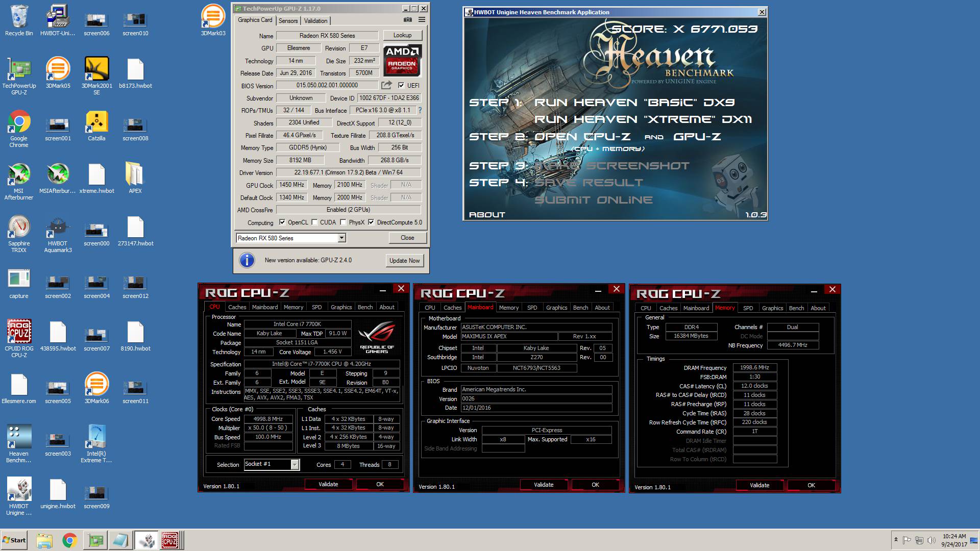This screenshot has width=980, height=551.
Task: Click the BIOS export share icon in GPU-Z
Action: [x=386, y=85]
